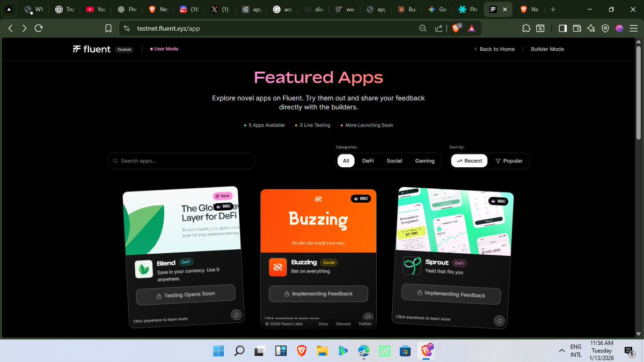
Task: Click the New badge on Blend card
Action: [x=222, y=196]
